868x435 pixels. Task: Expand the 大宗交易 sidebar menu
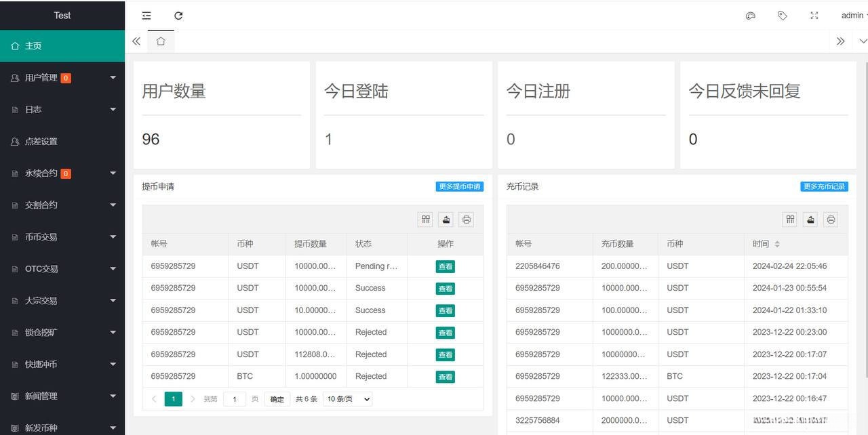point(62,301)
